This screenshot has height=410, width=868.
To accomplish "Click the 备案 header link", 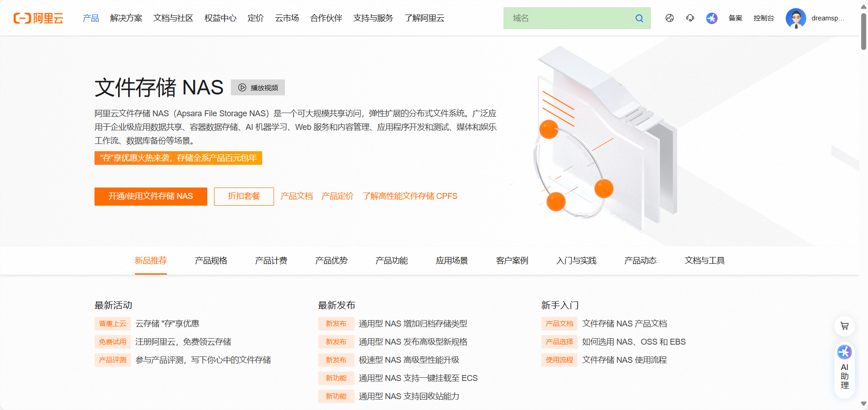I will coord(735,18).
